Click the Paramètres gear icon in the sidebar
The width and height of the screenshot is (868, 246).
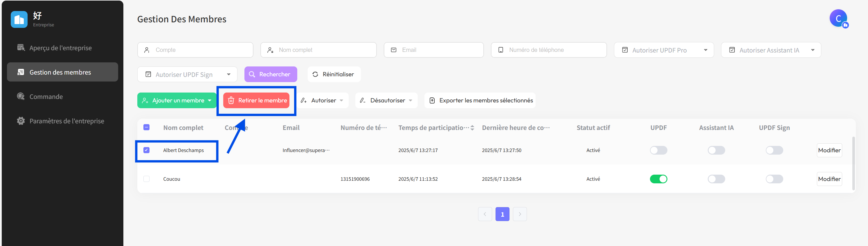click(21, 121)
